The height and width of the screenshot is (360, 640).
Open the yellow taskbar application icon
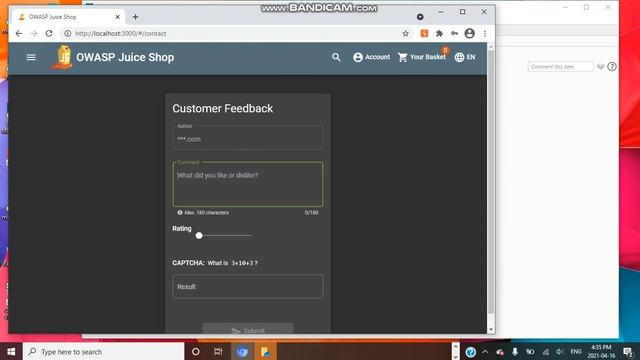click(x=265, y=351)
